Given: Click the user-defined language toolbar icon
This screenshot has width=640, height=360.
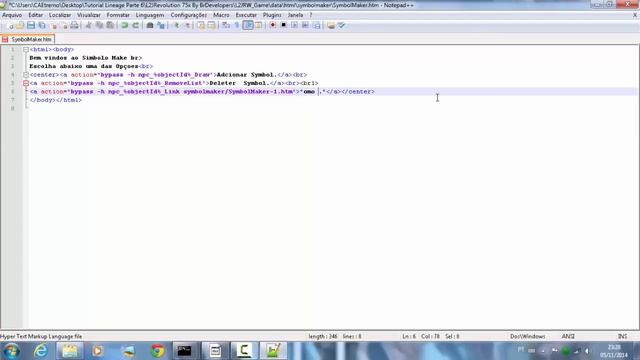Looking at the screenshot, I should 258,25.
